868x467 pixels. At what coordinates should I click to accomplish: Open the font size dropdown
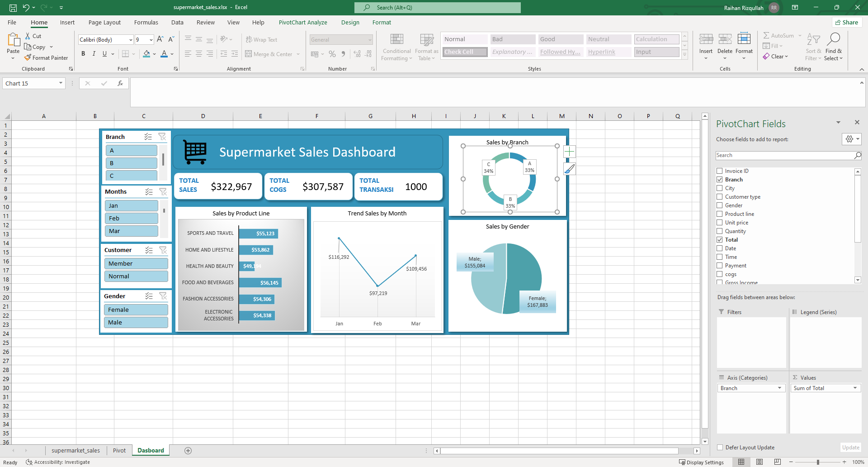[151, 39]
